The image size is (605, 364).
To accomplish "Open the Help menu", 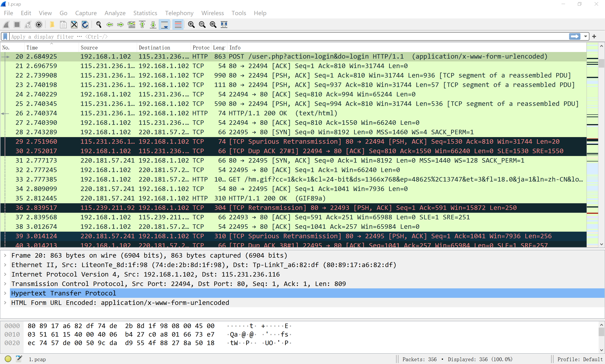I will 260,13.
